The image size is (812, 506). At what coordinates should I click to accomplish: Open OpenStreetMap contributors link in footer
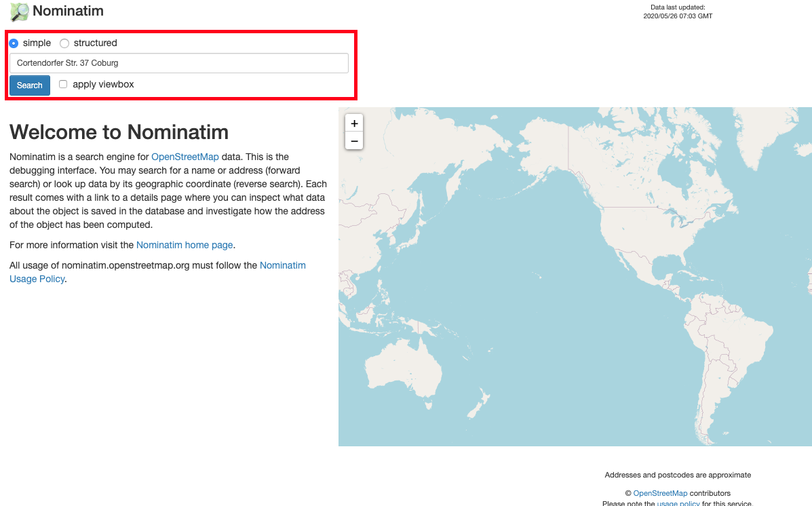(x=660, y=493)
